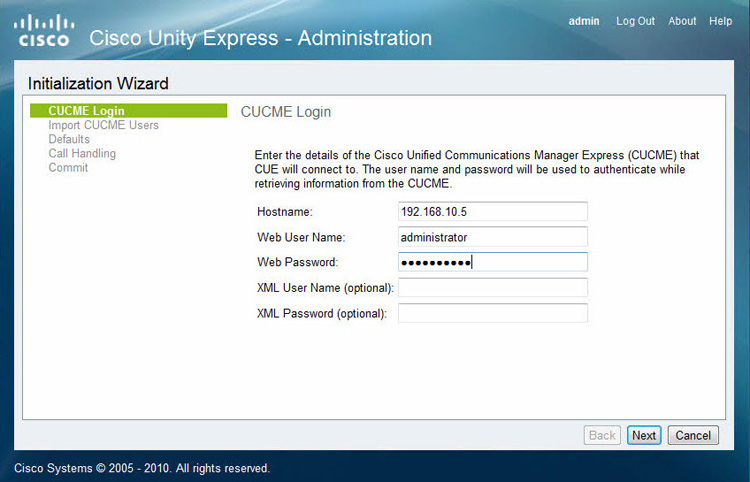The width and height of the screenshot is (750, 482).
Task: Open the Help link
Action: tap(720, 21)
